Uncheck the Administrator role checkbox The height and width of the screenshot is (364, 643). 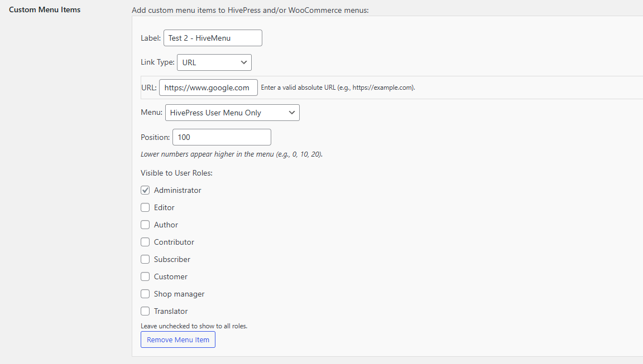pos(145,191)
